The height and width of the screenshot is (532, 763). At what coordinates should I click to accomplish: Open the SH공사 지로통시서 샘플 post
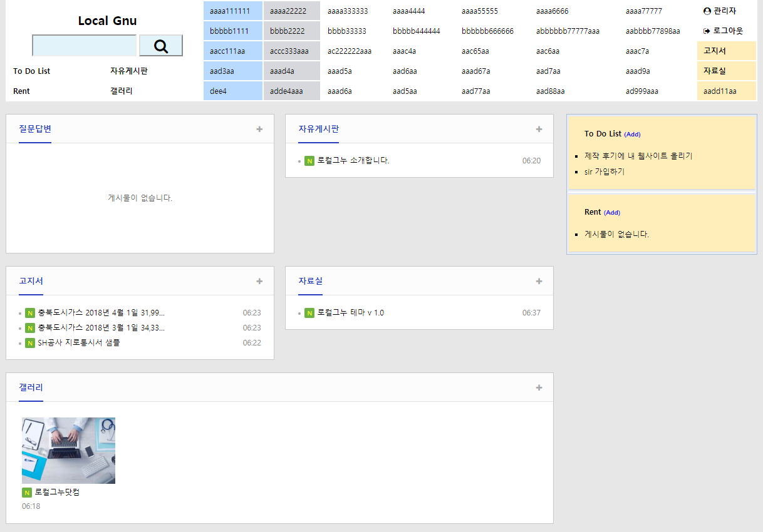point(78,343)
